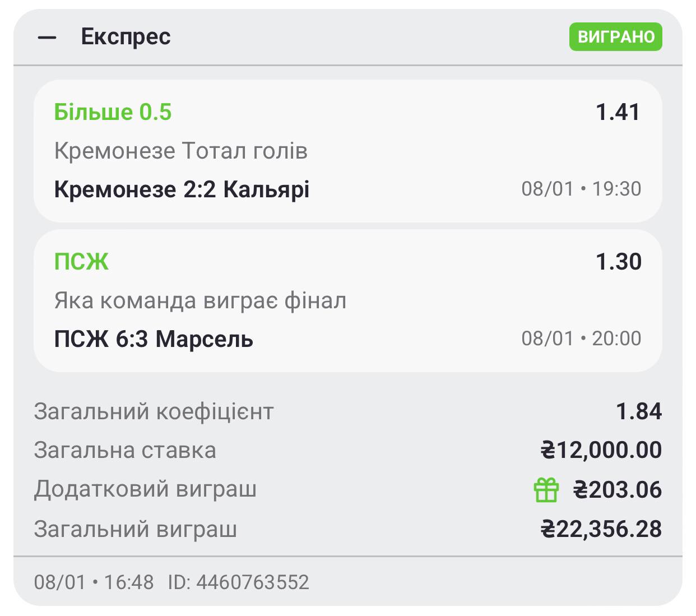Open the ПСЖ 6:3 Марсель match

tap(154, 339)
